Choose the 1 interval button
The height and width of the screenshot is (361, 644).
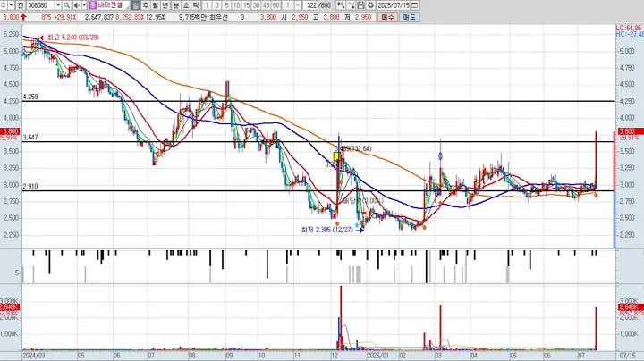pos(207,5)
